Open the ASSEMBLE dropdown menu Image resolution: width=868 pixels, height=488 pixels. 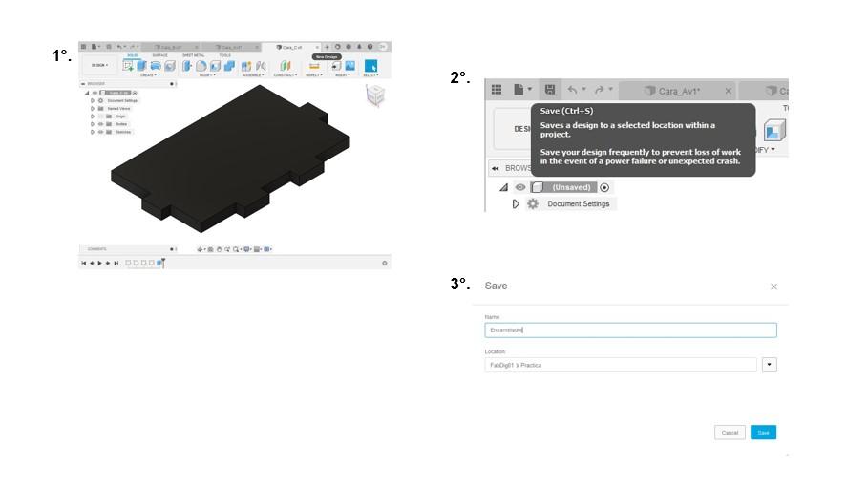[253, 74]
